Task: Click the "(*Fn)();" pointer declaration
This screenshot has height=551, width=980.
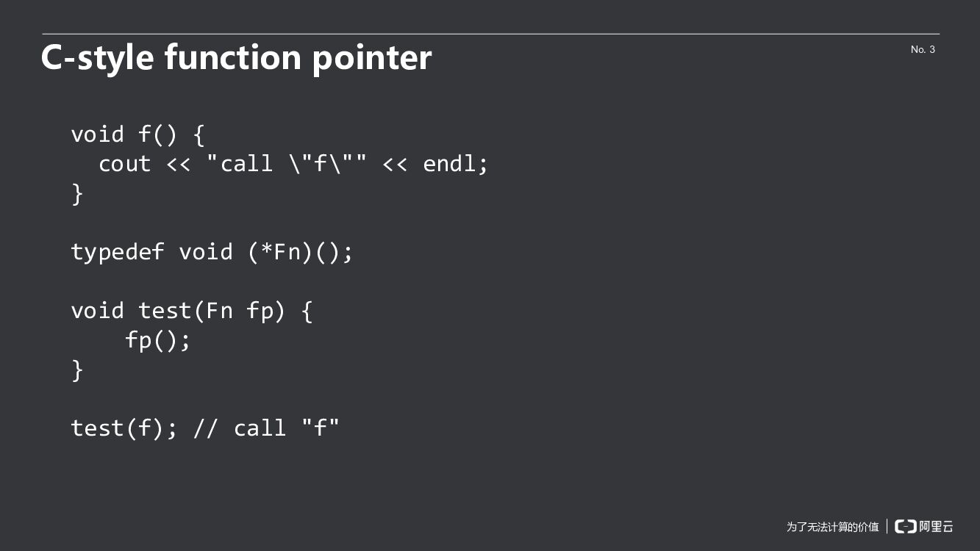Action: pos(300,252)
